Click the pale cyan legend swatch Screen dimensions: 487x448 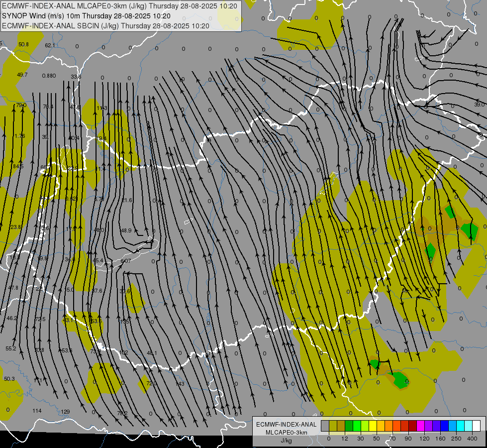pos(469,426)
